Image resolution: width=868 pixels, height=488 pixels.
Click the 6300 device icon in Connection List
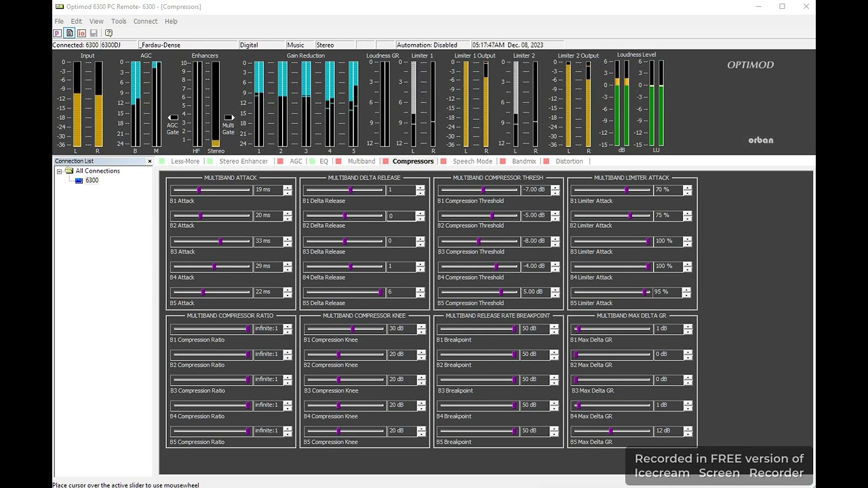pos(79,180)
